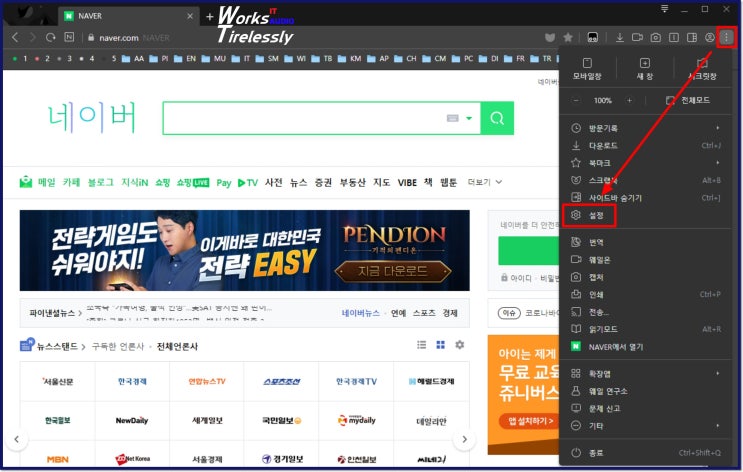Open AA bookmark folder
This screenshot has height=472, width=743.
coord(133,59)
